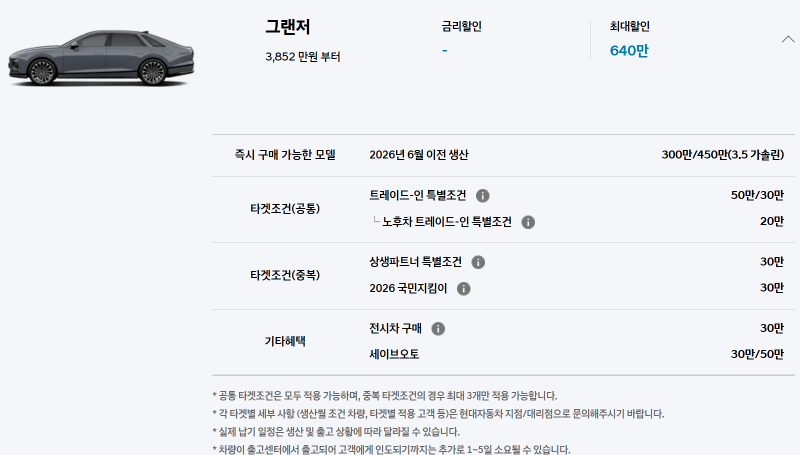
Task: Click the 타겟조건(공통) row label
Action: click(285, 209)
